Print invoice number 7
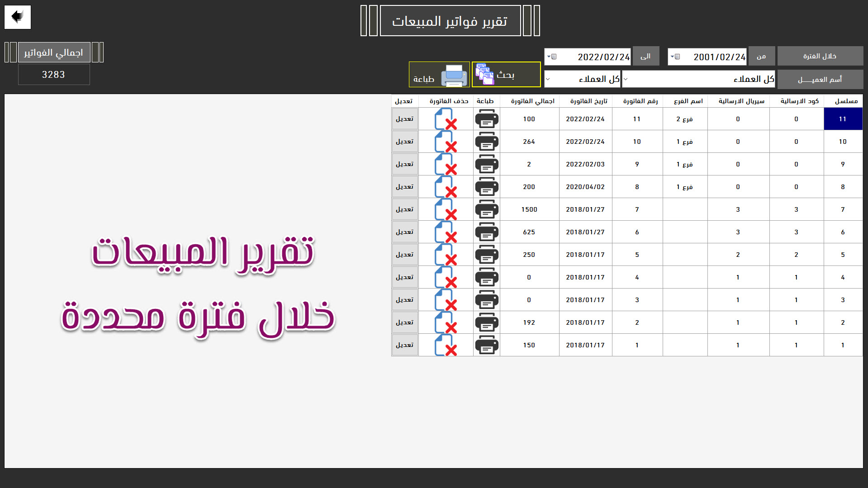 (487, 209)
